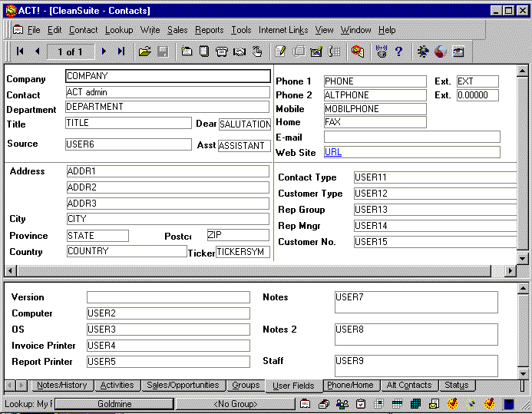Viewport: 532px width, 414px height.
Task: Switch to the Phone/Home tab
Action: pyautogui.click(x=351, y=385)
